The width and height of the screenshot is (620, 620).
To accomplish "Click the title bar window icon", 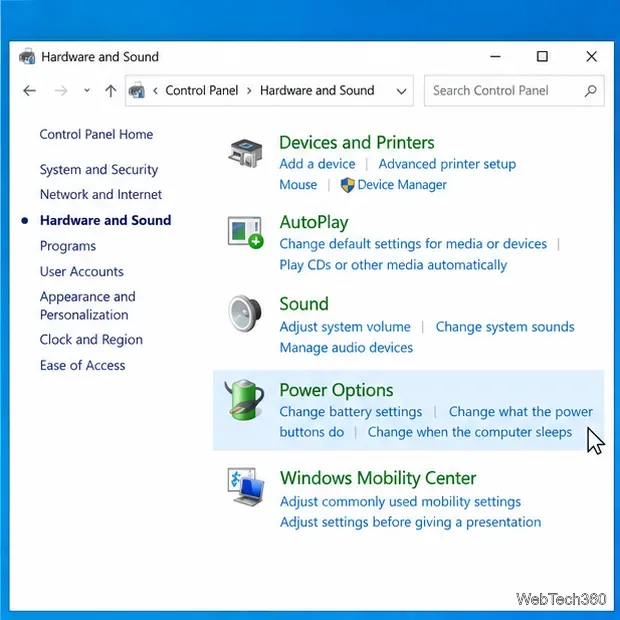I will pos(27,57).
